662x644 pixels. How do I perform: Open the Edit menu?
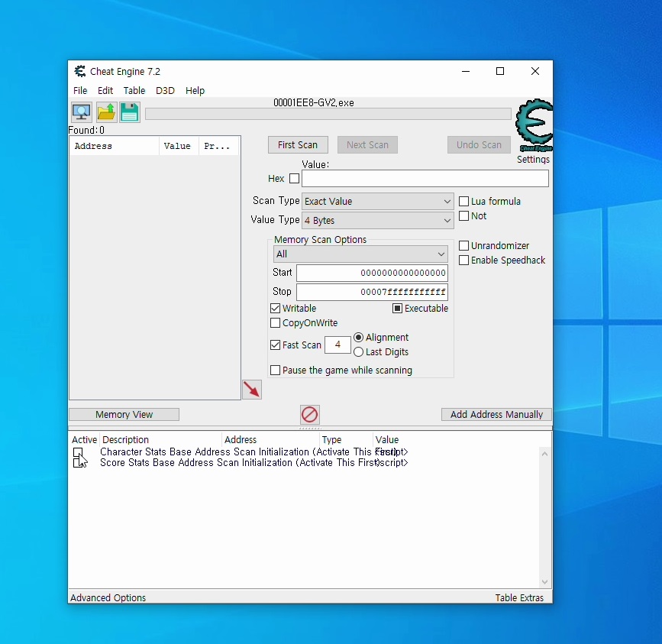coord(105,90)
